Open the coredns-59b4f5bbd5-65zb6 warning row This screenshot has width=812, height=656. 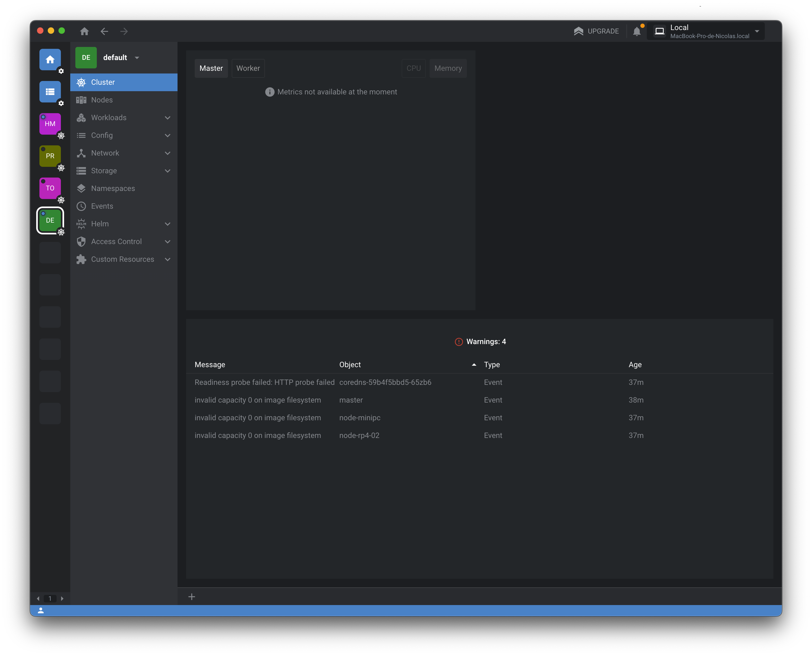385,382
